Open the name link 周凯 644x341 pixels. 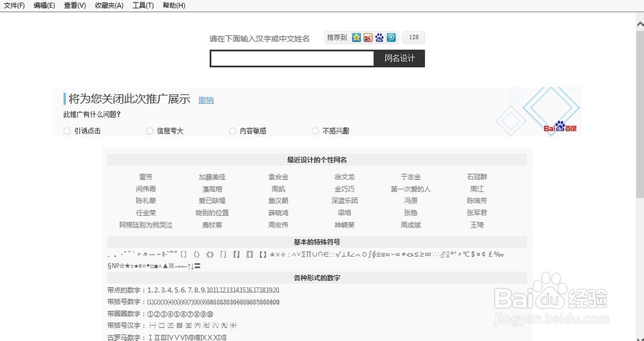click(278, 190)
